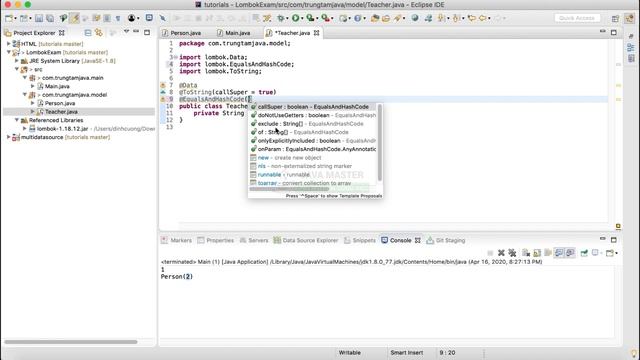
Task: Expand multidatasource project node
Action: pyautogui.click(x=9, y=137)
